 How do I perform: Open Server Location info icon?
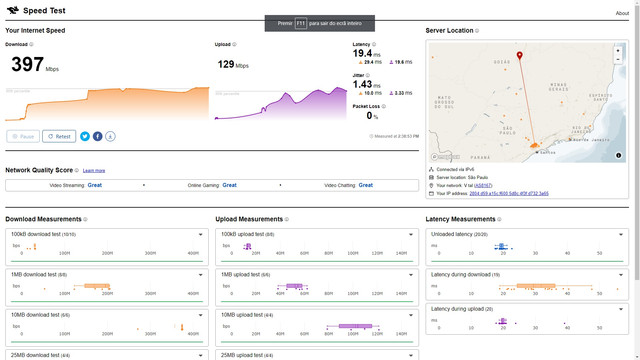(477, 31)
